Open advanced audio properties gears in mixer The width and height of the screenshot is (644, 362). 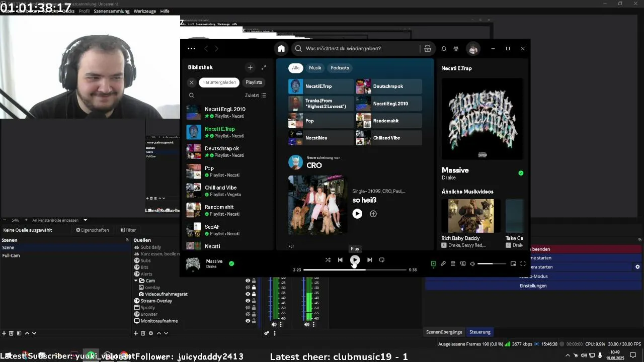267,333
